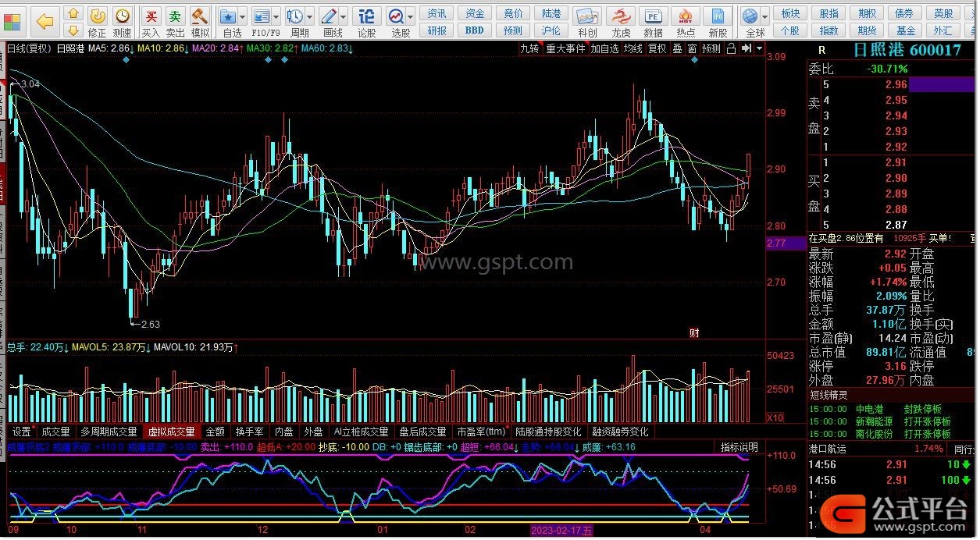Expand the 选股 dropdown arrow
This screenshot has width=980, height=540.
(x=412, y=16)
